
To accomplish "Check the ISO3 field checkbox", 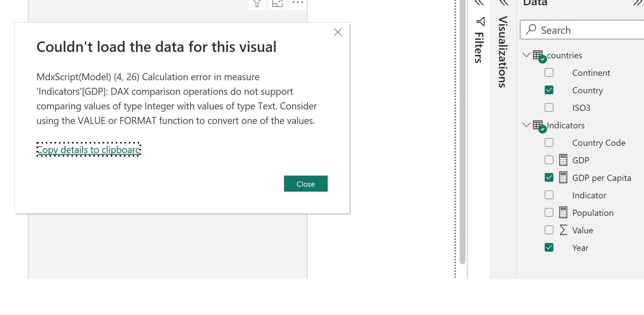I will coord(549,107).
